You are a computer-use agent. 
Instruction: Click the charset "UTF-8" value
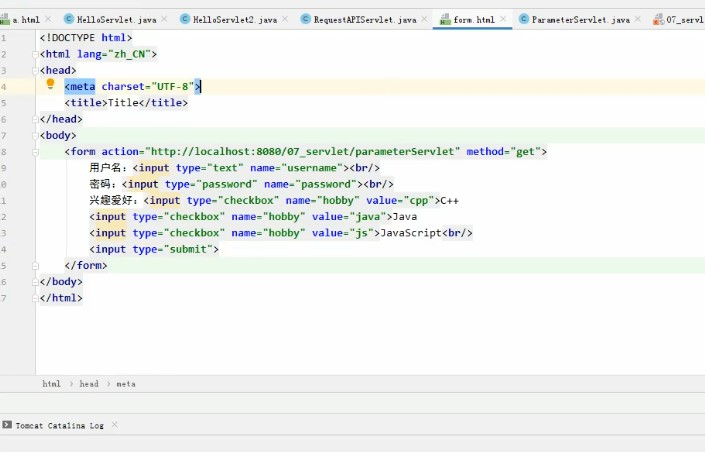coord(173,86)
